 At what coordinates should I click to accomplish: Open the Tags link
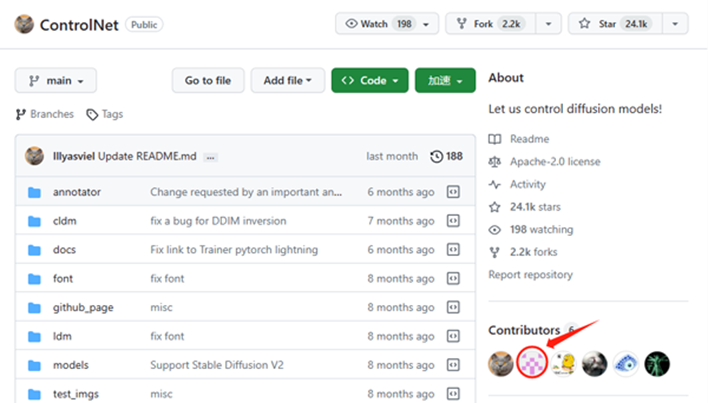pyautogui.click(x=105, y=114)
